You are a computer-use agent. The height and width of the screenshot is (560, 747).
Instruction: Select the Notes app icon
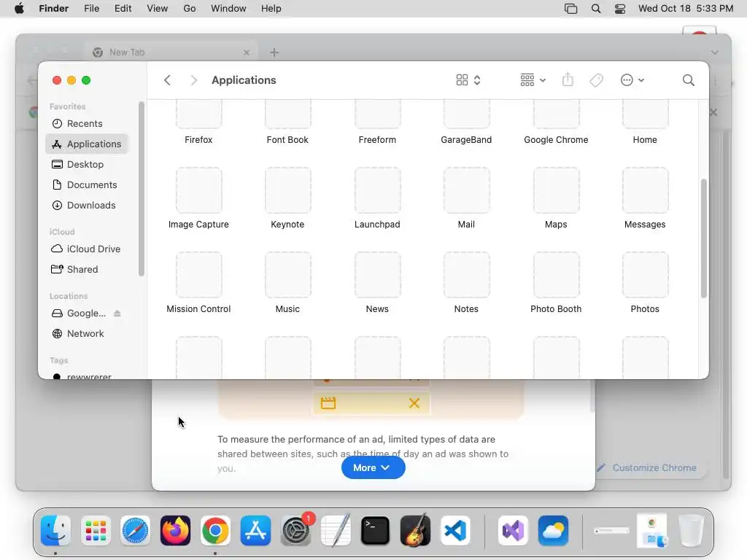coord(466,275)
